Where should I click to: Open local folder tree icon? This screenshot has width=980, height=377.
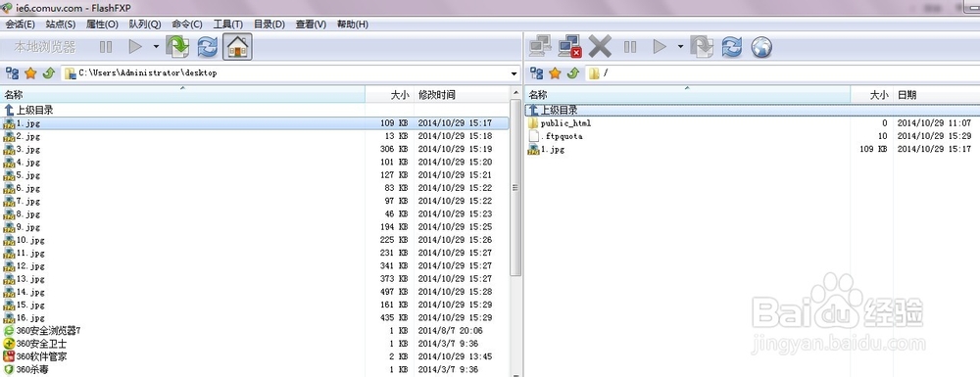(12, 73)
